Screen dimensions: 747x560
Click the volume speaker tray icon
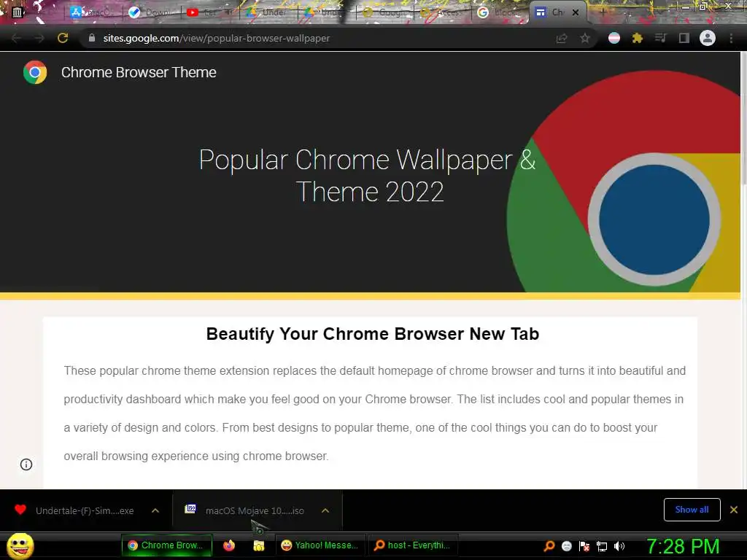619,546
